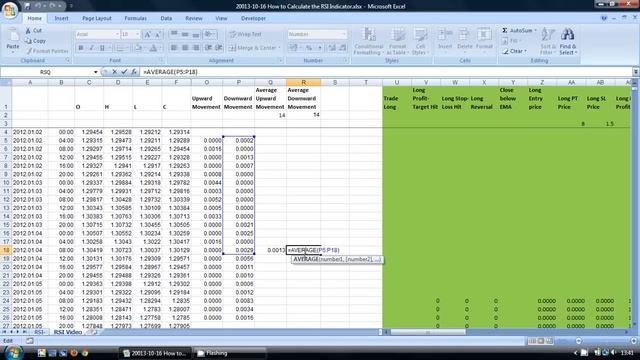Open the Insert Function fx dialog
Screen dimensions: 640x360
pos(133,72)
